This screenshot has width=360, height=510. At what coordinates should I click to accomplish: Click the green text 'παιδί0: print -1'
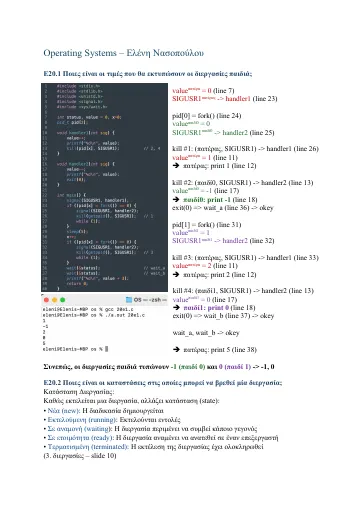[x=207, y=200]
